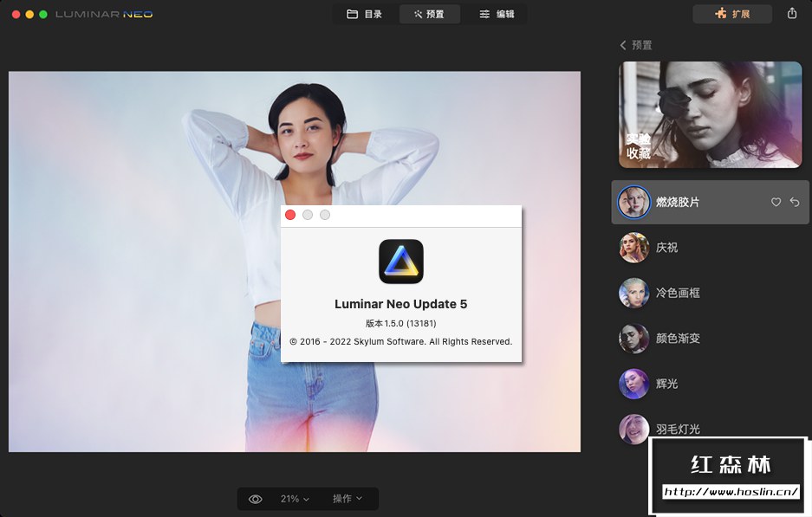Click the share/export icon
The height and width of the screenshot is (517, 812).
click(792, 14)
